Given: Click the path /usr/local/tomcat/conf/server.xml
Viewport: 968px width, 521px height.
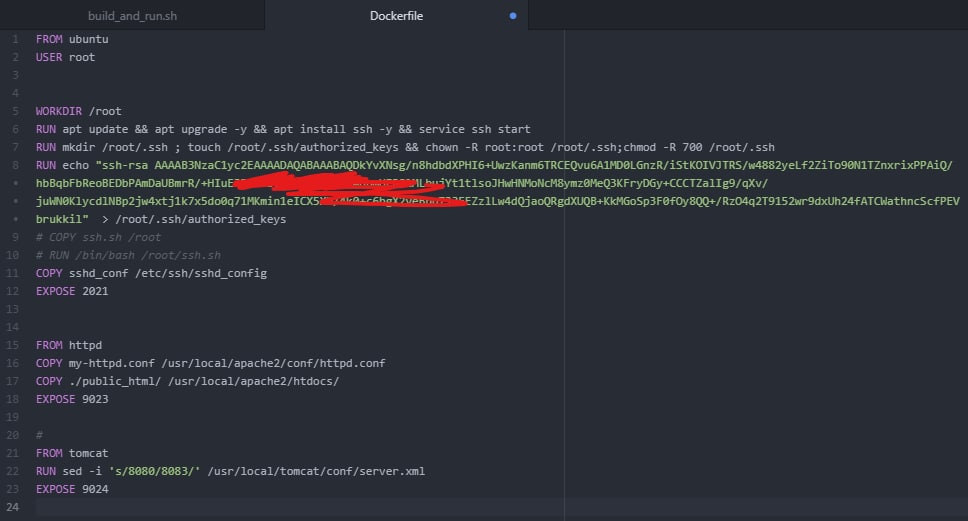Looking at the screenshot, I should click(x=316, y=471).
